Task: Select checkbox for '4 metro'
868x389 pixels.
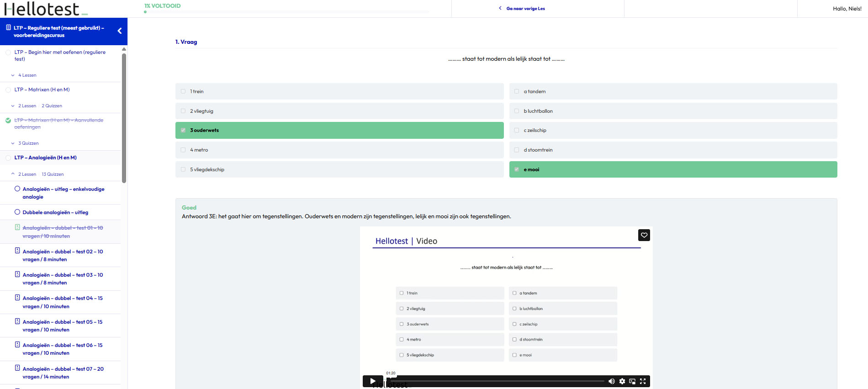Action: click(183, 150)
